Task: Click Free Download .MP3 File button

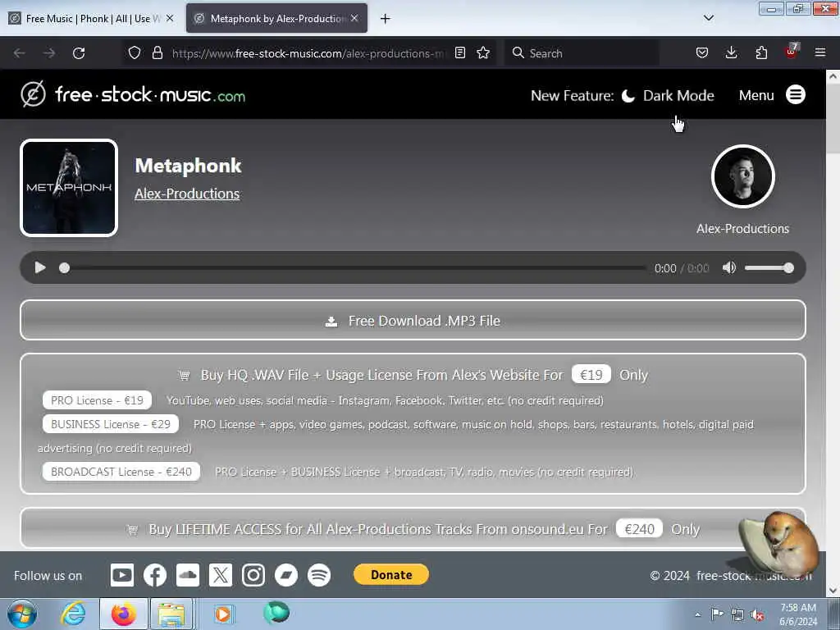Action: pos(413,321)
